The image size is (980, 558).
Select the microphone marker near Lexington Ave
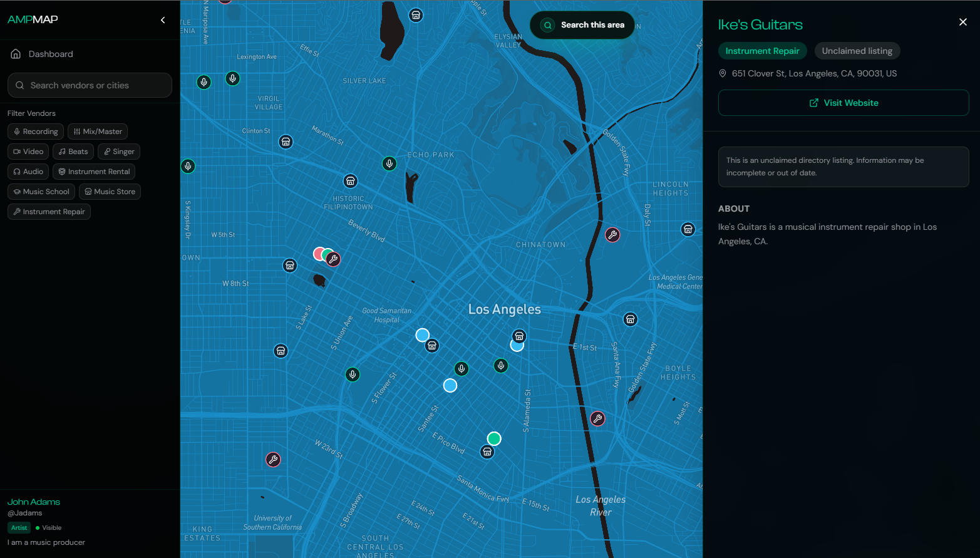point(232,78)
